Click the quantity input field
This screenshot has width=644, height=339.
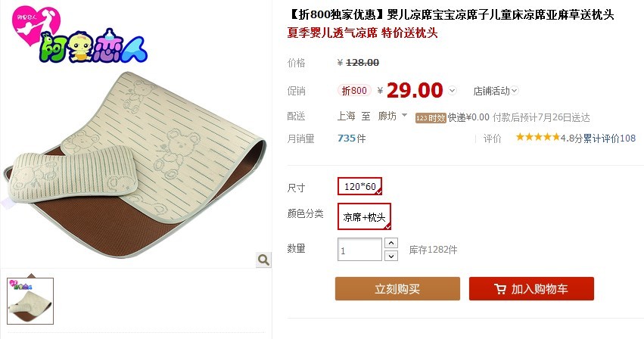pyautogui.click(x=359, y=250)
